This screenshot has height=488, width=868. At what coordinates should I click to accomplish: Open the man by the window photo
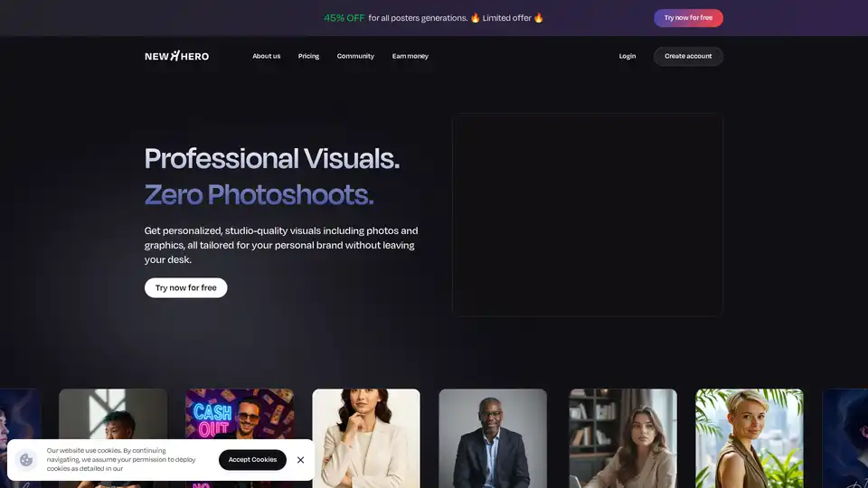pos(113,416)
